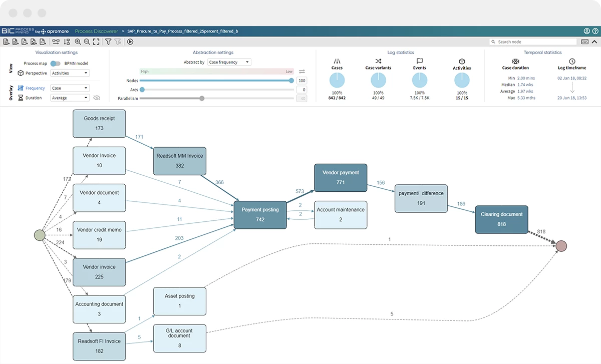Click the Nodes value field showing 100
This screenshot has width=601, height=364.
pos(302,80)
